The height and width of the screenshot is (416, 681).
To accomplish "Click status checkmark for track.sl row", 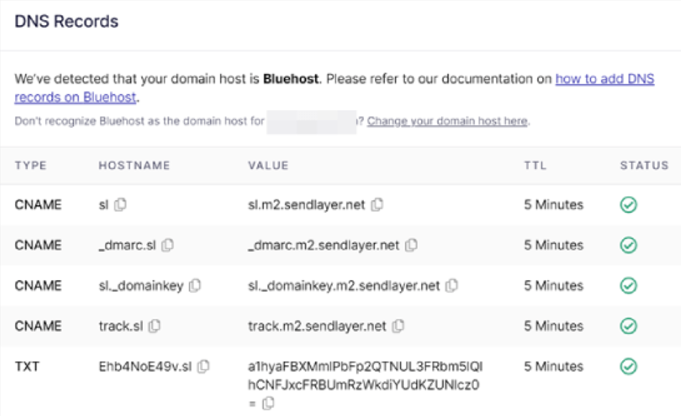I will coord(628,326).
